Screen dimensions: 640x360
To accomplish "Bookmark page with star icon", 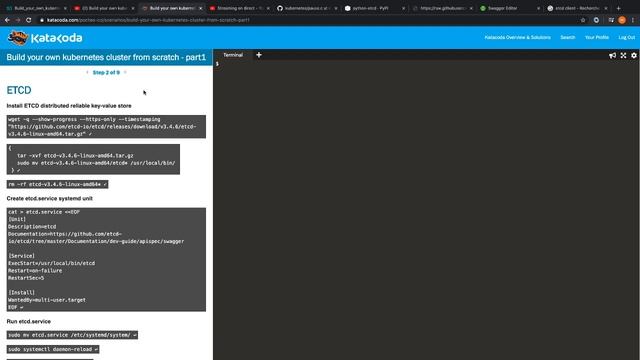I will click(583, 20).
